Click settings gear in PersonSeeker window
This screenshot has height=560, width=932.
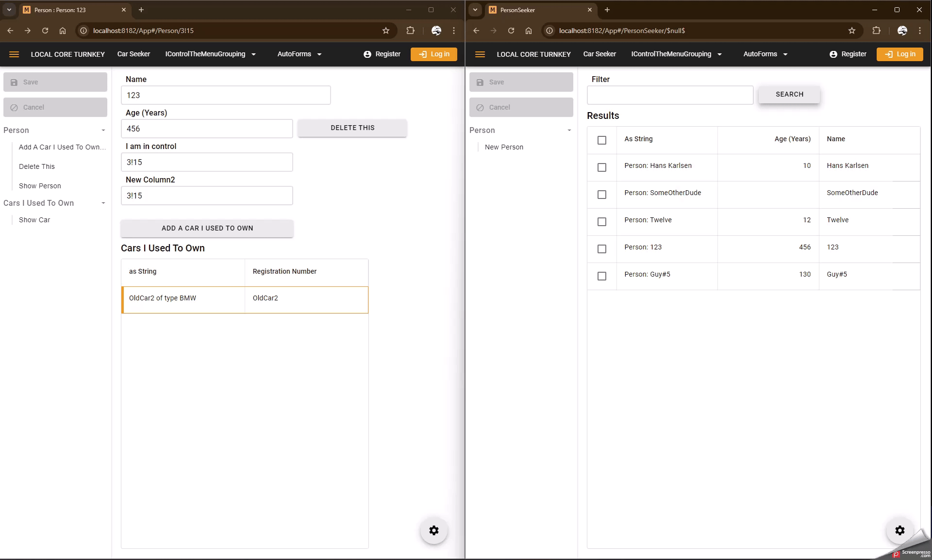coord(899,530)
